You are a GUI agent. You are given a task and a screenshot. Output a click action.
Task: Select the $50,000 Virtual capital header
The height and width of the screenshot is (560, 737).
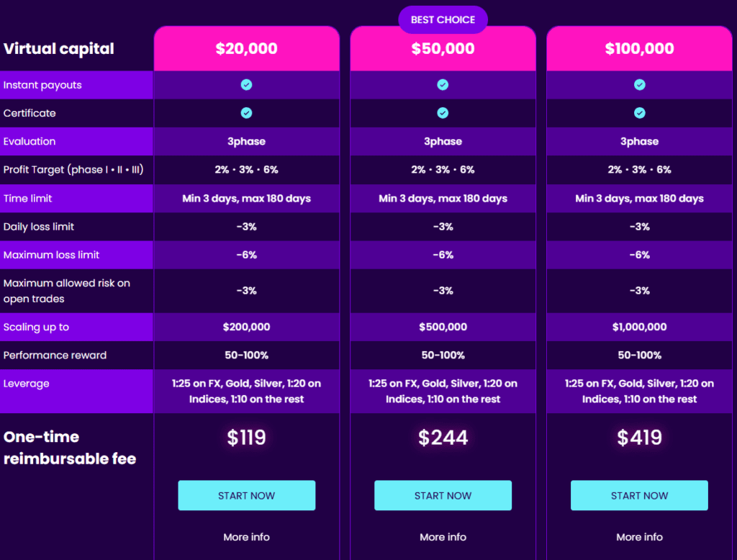click(443, 48)
